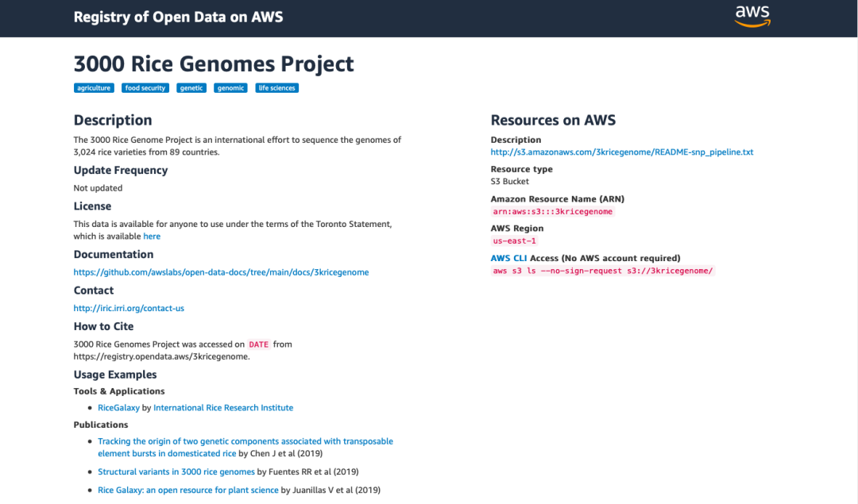
Task: Click the us-east-1 region code
Action: click(x=514, y=240)
